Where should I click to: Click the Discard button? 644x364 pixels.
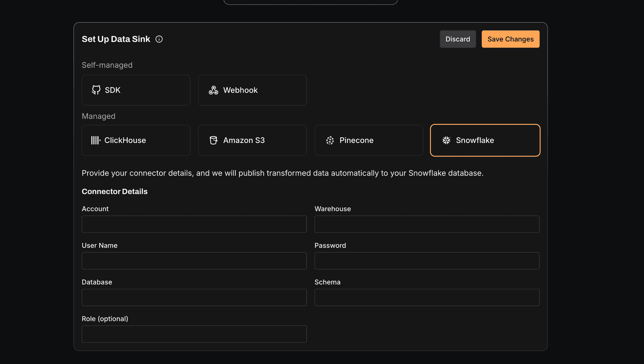(458, 39)
